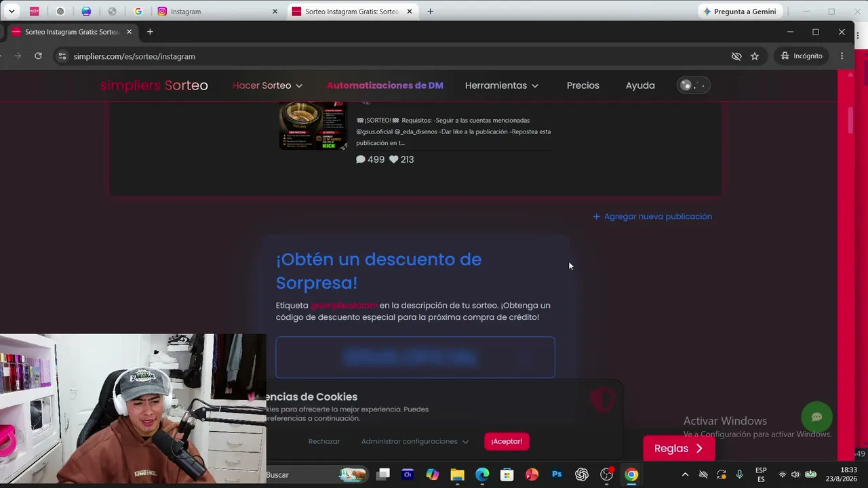
Task: Accept cookies with ¡Aceptar! button
Action: [507, 441]
